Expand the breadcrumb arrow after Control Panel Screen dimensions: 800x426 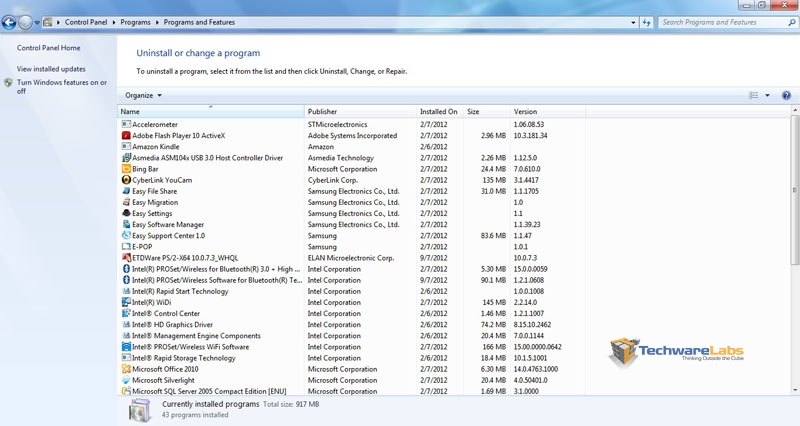pyautogui.click(x=114, y=22)
